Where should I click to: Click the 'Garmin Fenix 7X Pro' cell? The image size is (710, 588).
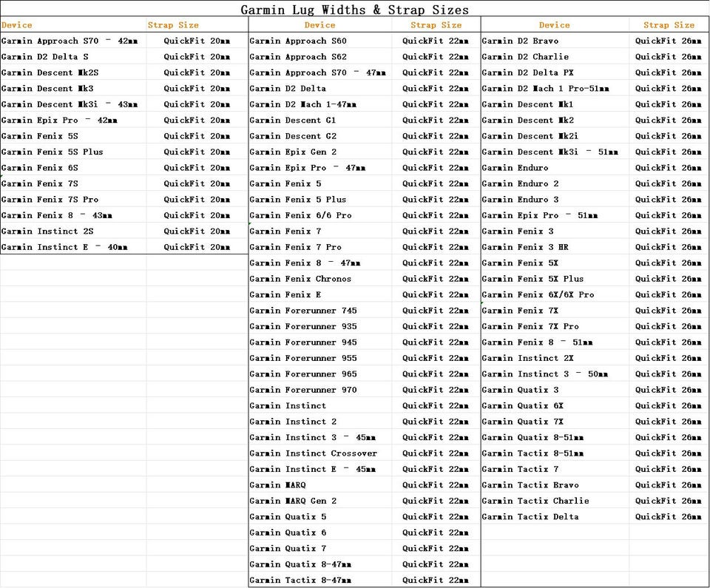(555, 326)
